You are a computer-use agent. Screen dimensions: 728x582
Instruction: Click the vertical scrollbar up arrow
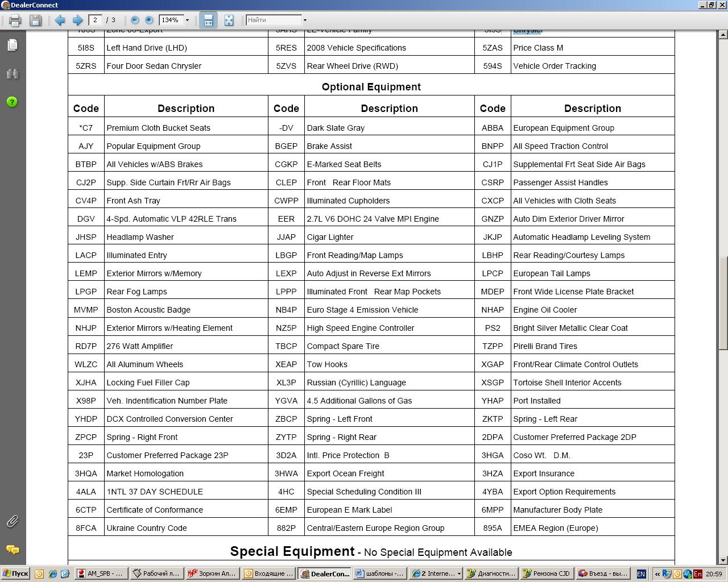[x=723, y=35]
